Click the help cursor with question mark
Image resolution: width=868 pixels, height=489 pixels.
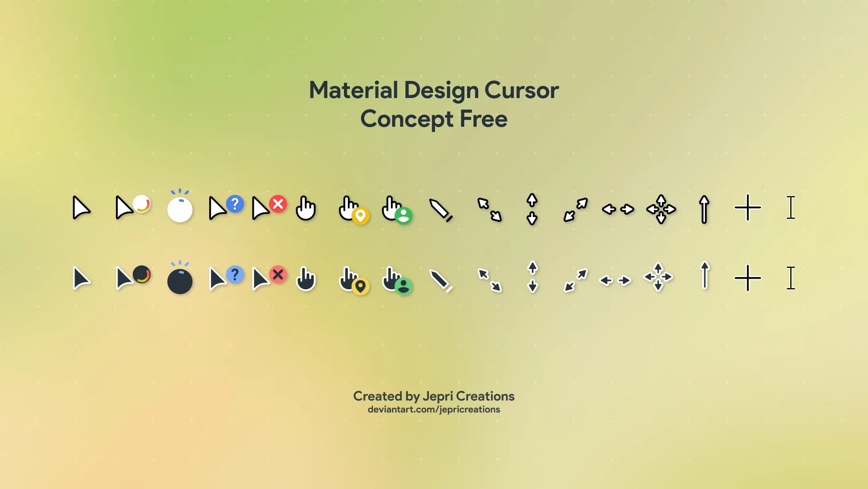pos(225,208)
